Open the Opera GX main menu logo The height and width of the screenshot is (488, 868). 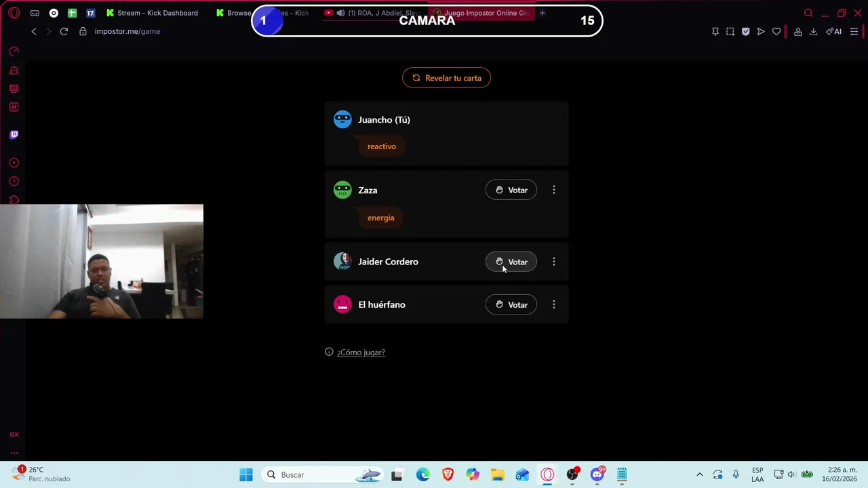(x=14, y=13)
